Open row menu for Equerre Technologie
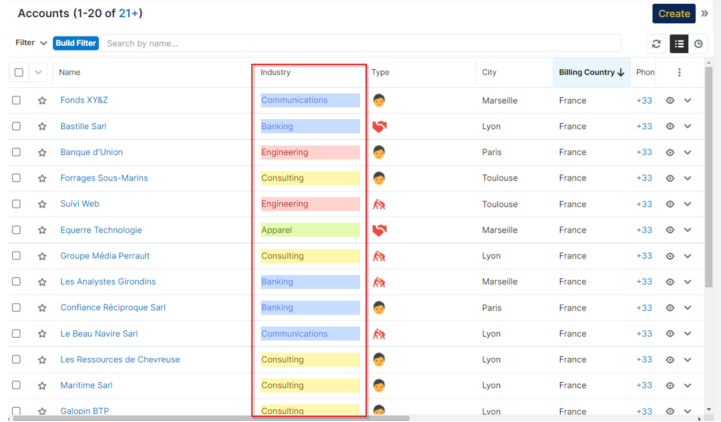The width and height of the screenshot is (721, 422). 687,230
